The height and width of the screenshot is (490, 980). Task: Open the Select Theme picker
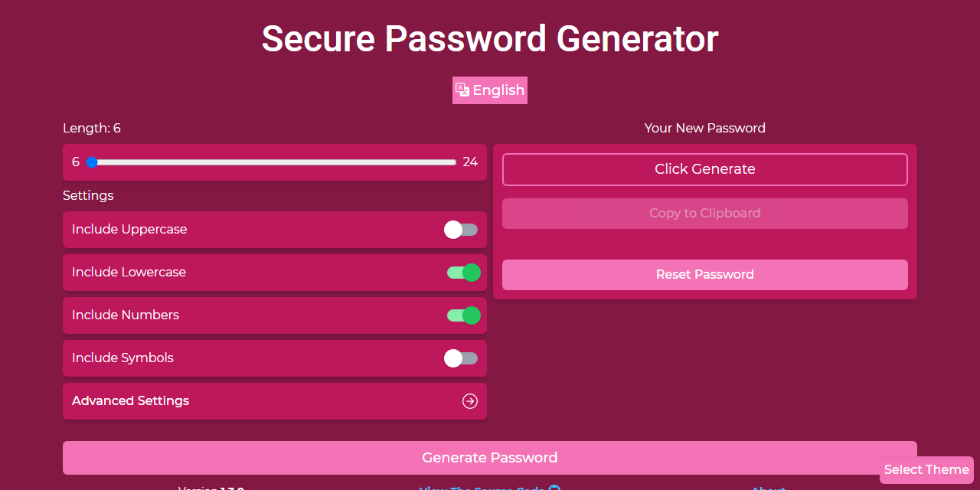click(x=926, y=470)
